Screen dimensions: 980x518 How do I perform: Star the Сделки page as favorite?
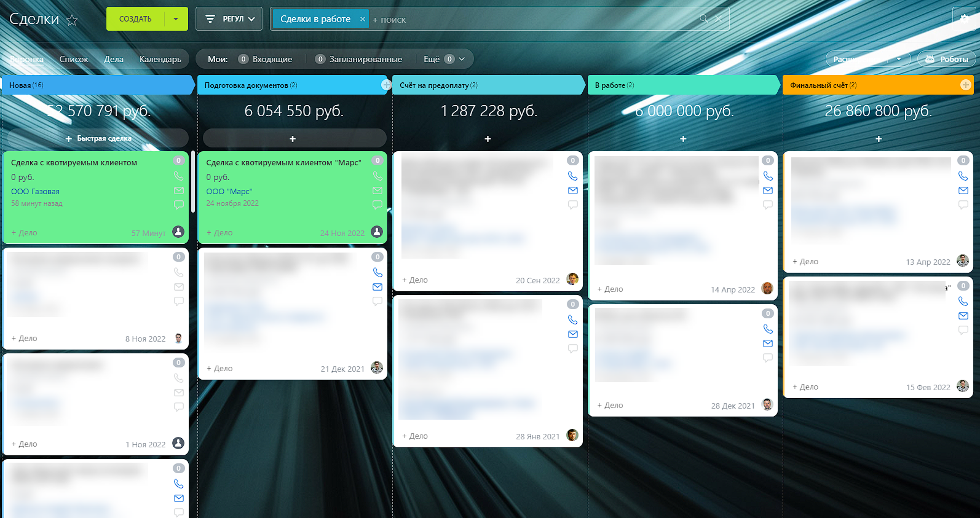click(x=72, y=20)
